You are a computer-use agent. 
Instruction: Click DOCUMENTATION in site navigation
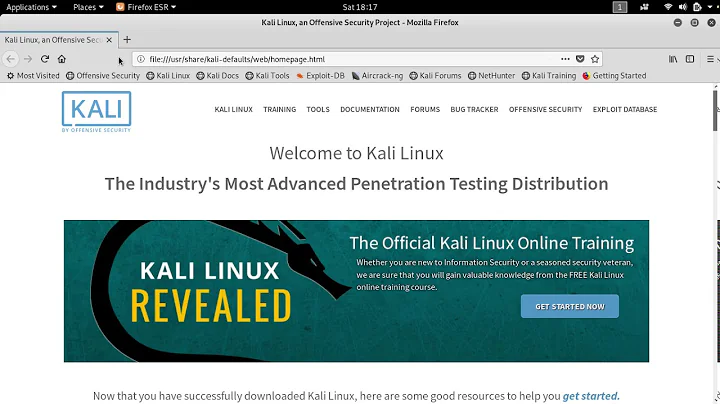[370, 109]
